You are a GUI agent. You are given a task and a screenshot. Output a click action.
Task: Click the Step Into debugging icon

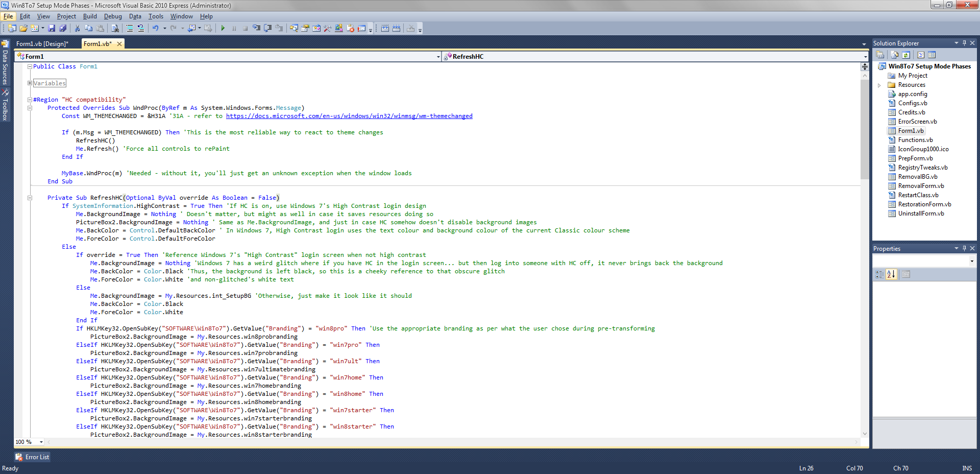coord(256,28)
